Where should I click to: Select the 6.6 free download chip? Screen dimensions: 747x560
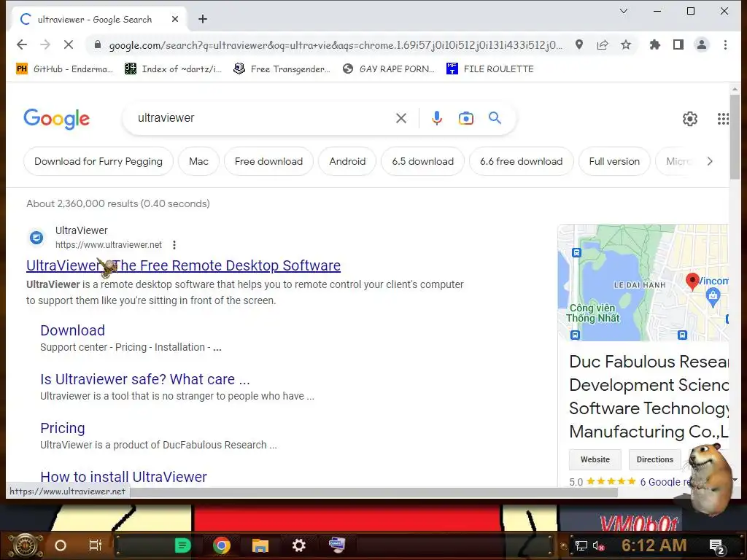pos(521,161)
